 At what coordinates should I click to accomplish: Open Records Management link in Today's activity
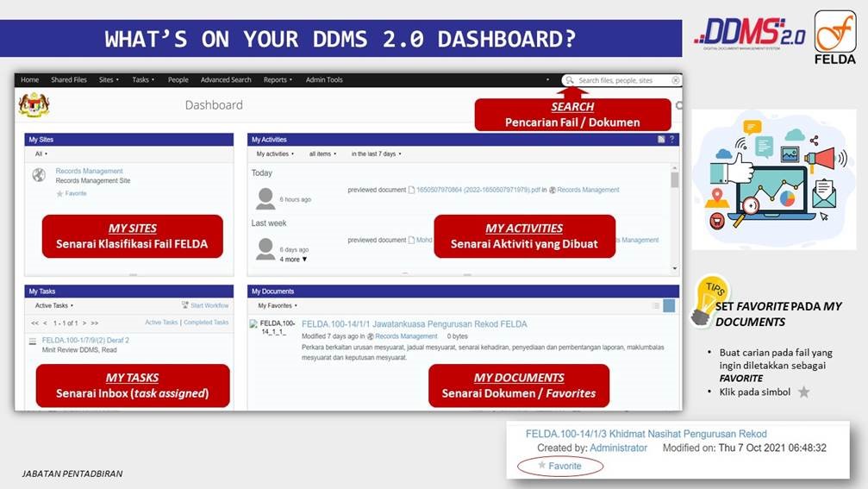coord(588,190)
